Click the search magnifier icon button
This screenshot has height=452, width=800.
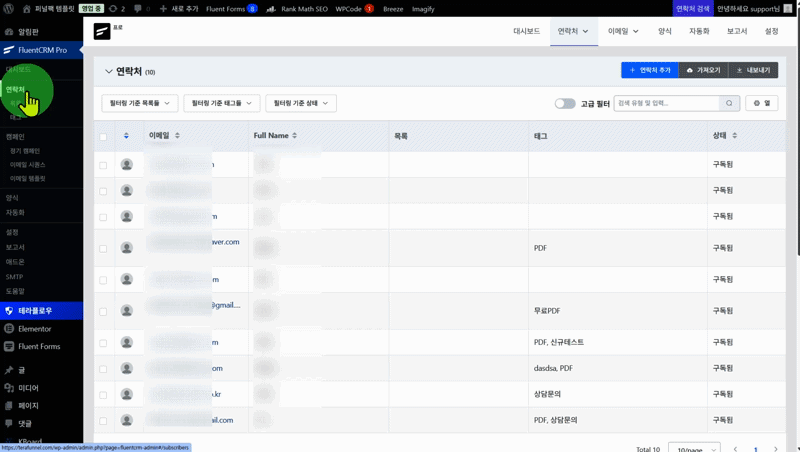730,103
